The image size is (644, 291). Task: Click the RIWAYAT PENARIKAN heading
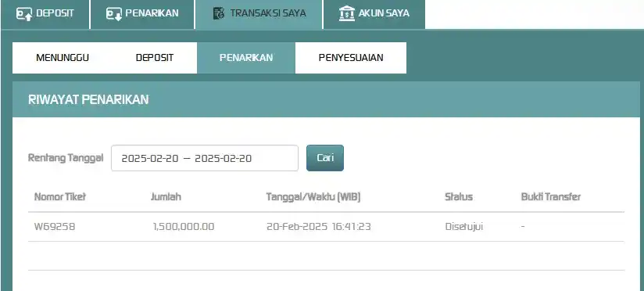(88, 99)
